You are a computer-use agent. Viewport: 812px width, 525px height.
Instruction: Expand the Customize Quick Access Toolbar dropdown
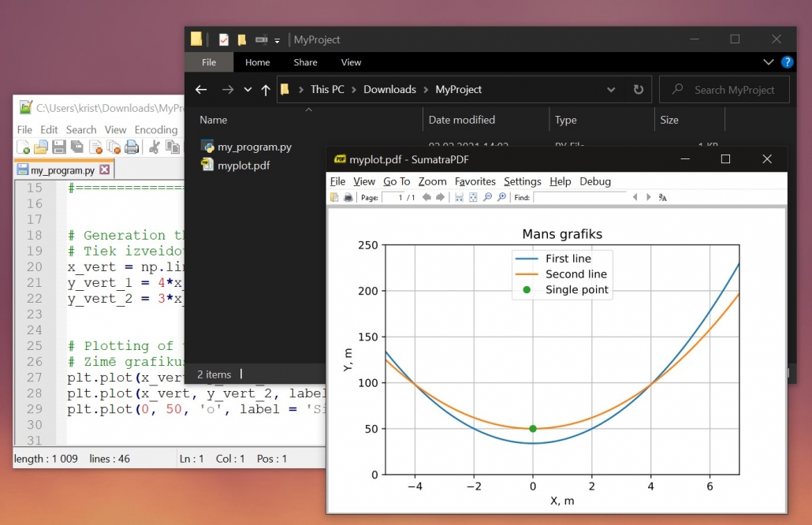point(277,40)
